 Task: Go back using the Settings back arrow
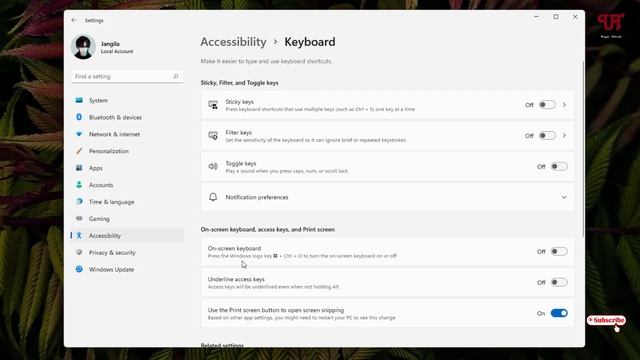click(73, 20)
